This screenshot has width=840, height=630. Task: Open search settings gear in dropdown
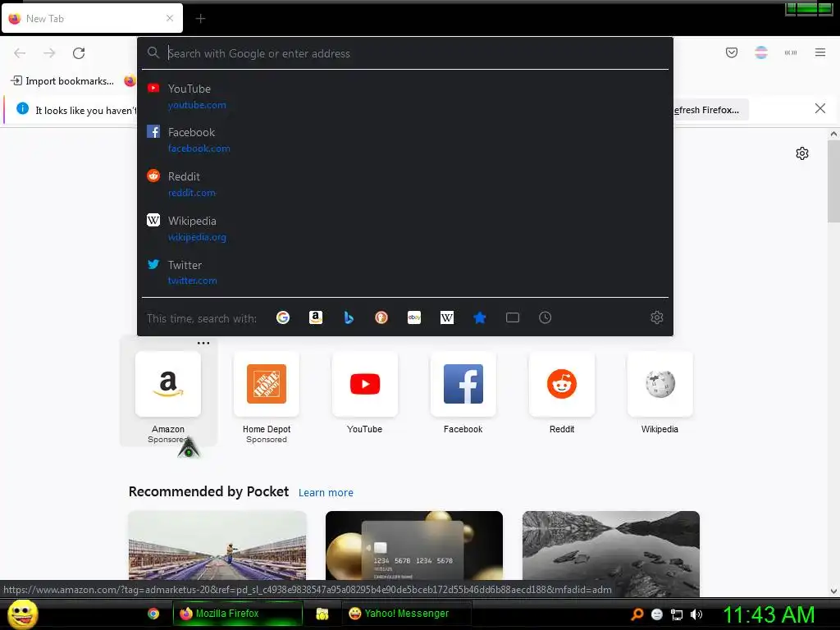pyautogui.click(x=657, y=317)
